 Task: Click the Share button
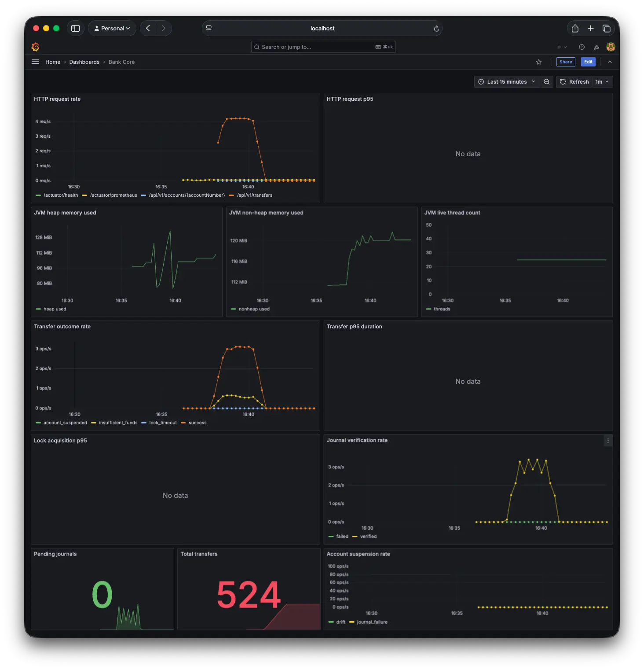coord(566,62)
